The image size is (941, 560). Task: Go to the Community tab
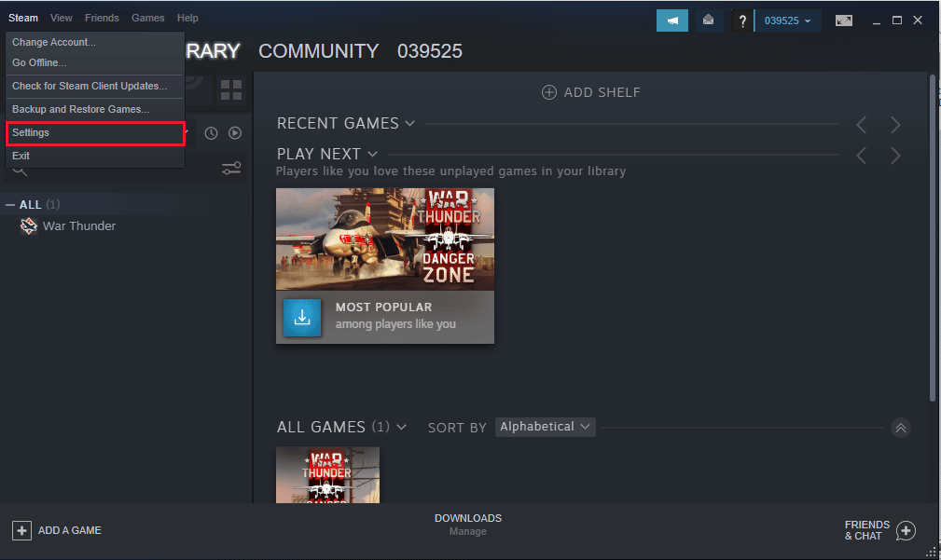point(318,51)
